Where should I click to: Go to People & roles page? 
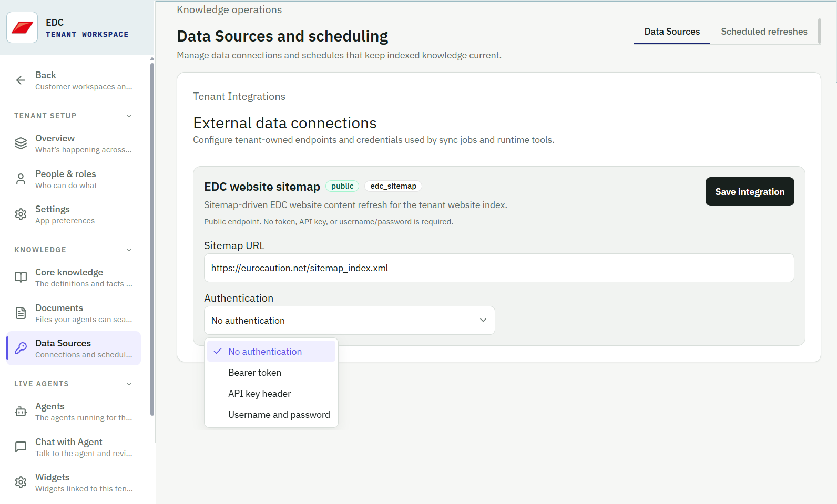[74, 179]
